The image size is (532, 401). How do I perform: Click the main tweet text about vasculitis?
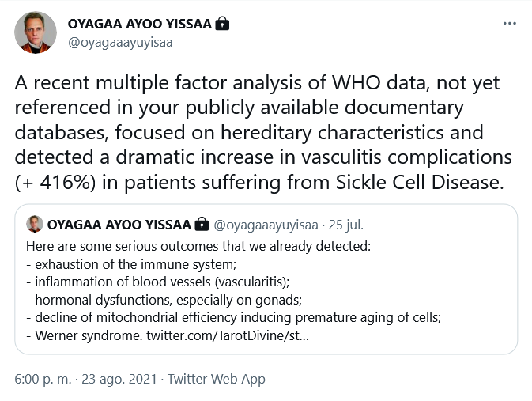[263, 133]
